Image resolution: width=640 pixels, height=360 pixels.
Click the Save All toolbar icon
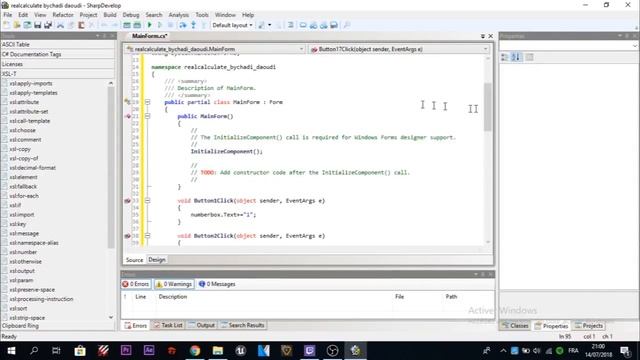(x=48, y=25)
